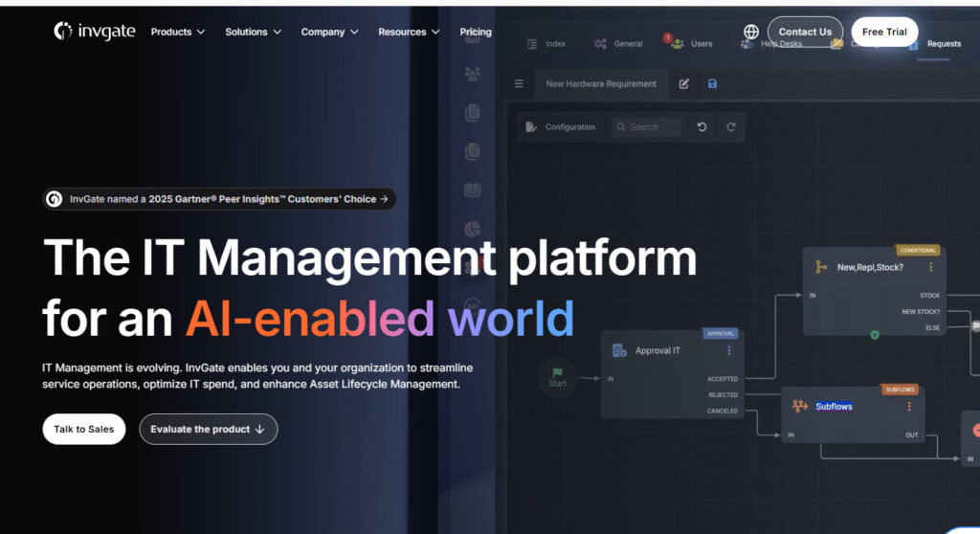
Task: Click the General gears icon
Action: tap(601, 44)
